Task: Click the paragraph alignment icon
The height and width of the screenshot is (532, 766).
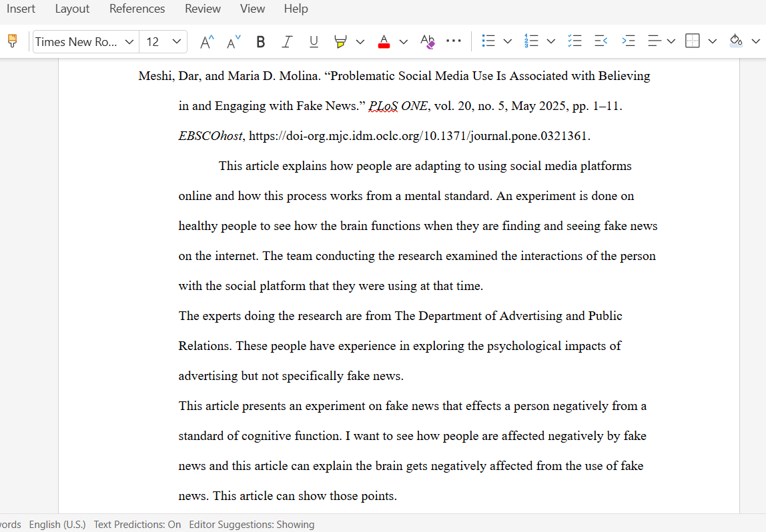Action: pos(654,41)
